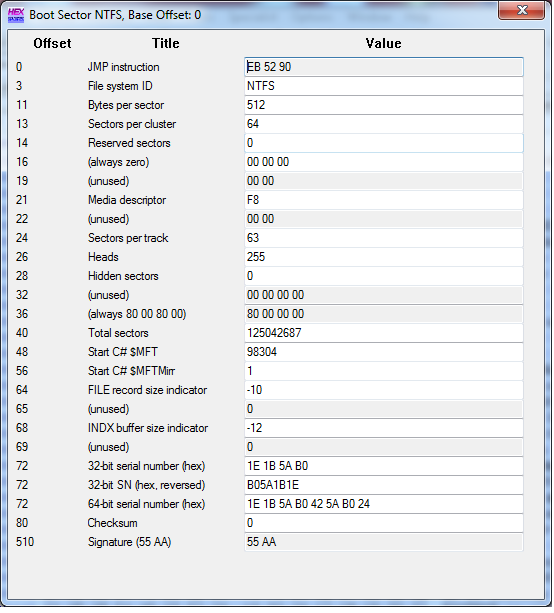The image size is (554, 613).
Task: Focus the Reserved sectors input field
Action: (x=384, y=143)
